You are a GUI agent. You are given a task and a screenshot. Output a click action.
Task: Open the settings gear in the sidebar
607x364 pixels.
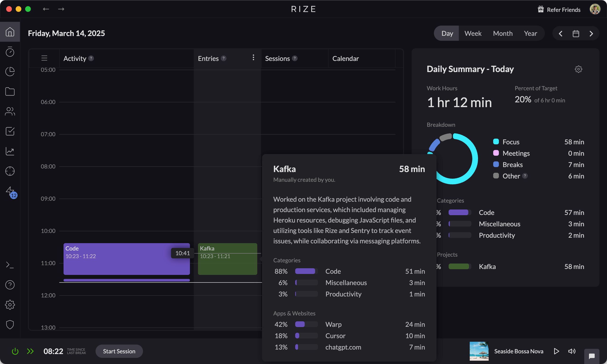click(x=10, y=305)
